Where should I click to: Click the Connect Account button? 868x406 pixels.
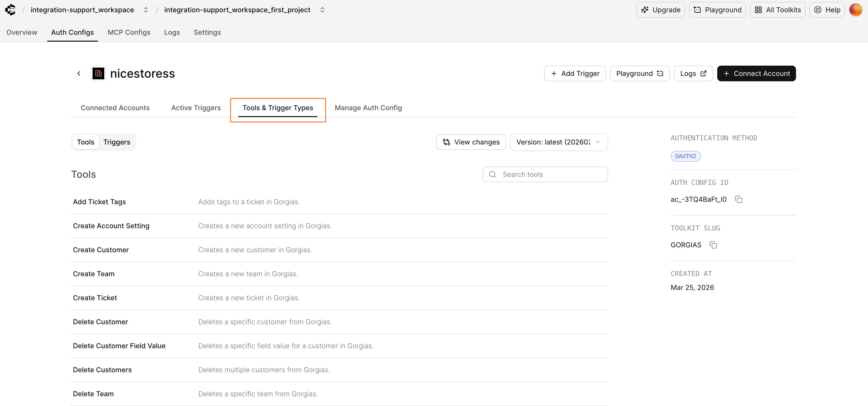coord(756,73)
